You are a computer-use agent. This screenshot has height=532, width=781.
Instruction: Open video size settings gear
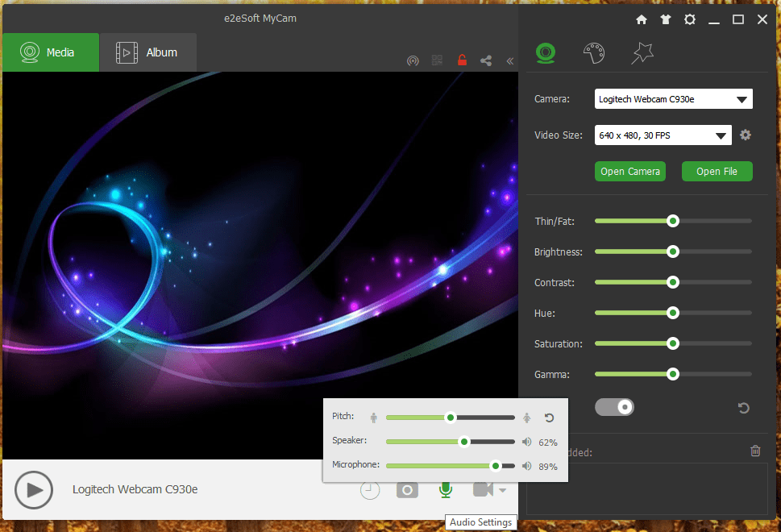click(x=746, y=135)
